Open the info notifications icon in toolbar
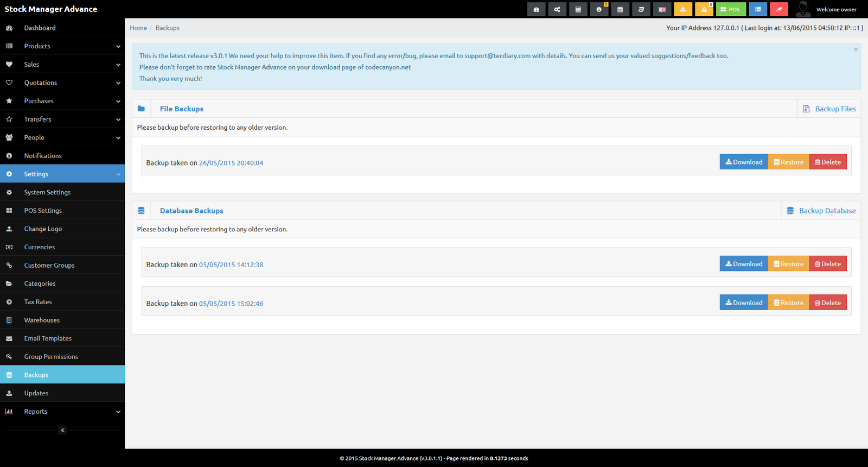868x467 pixels. [x=599, y=9]
